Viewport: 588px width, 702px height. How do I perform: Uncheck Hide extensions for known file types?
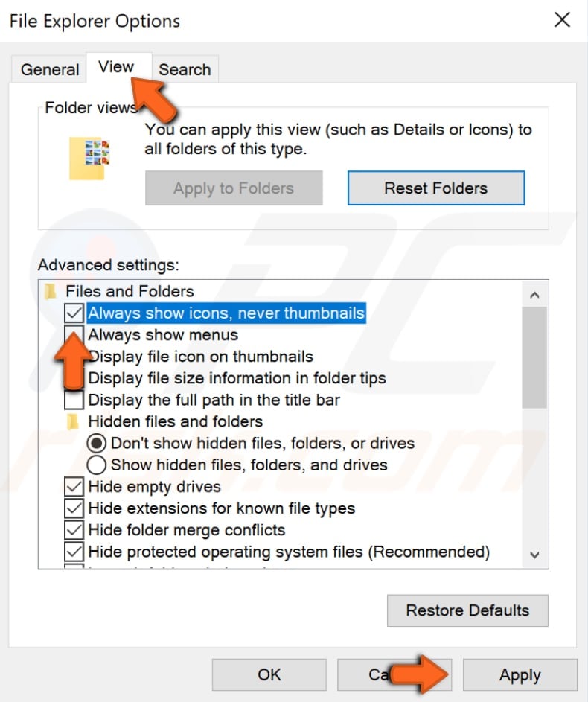pyautogui.click(x=73, y=508)
